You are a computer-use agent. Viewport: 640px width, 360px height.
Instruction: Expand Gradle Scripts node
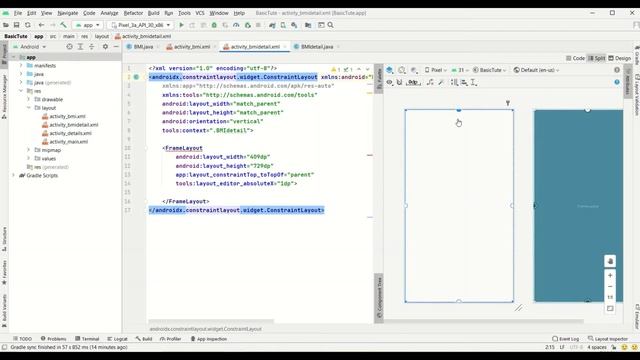click(13, 175)
